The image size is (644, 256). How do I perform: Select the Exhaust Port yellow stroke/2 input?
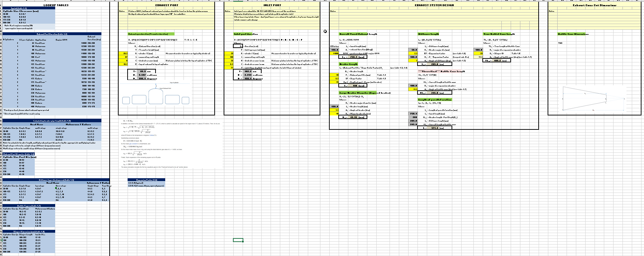click(x=123, y=53)
